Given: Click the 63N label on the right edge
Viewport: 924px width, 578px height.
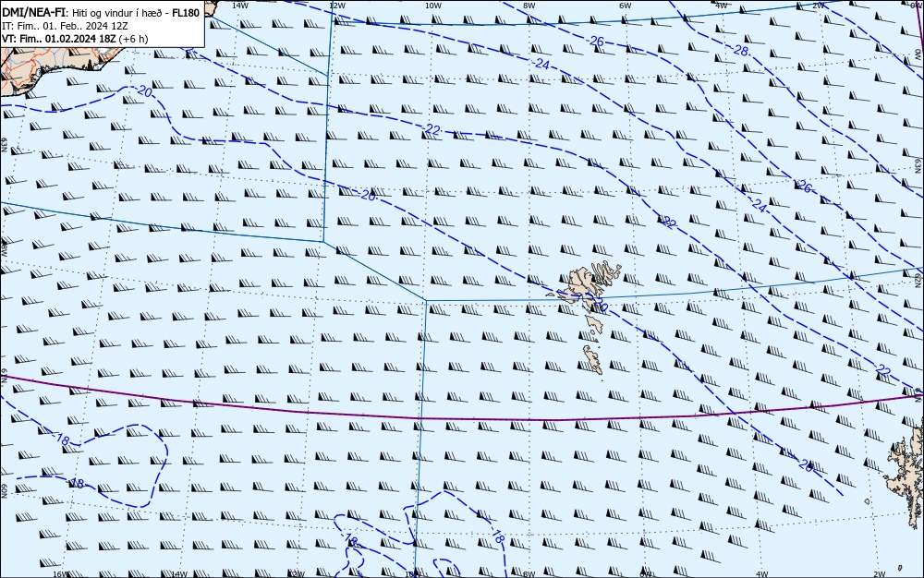Looking at the screenshot, I should [x=918, y=164].
